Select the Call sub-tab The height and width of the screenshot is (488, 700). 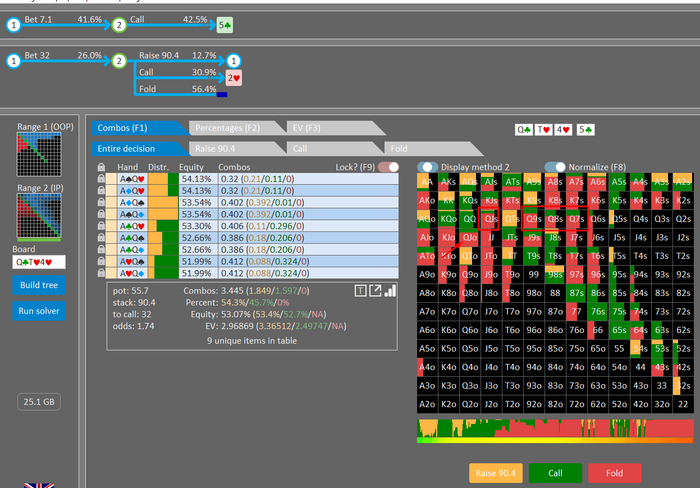click(x=333, y=149)
